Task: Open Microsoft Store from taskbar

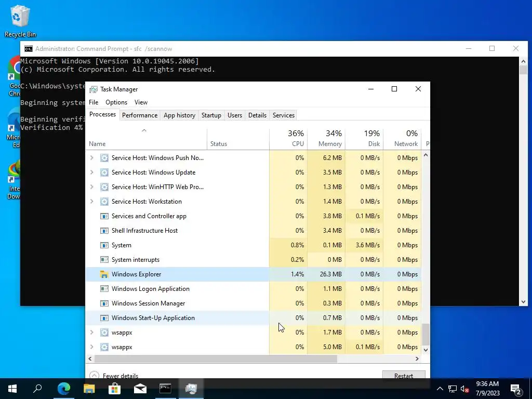Action: point(114,389)
